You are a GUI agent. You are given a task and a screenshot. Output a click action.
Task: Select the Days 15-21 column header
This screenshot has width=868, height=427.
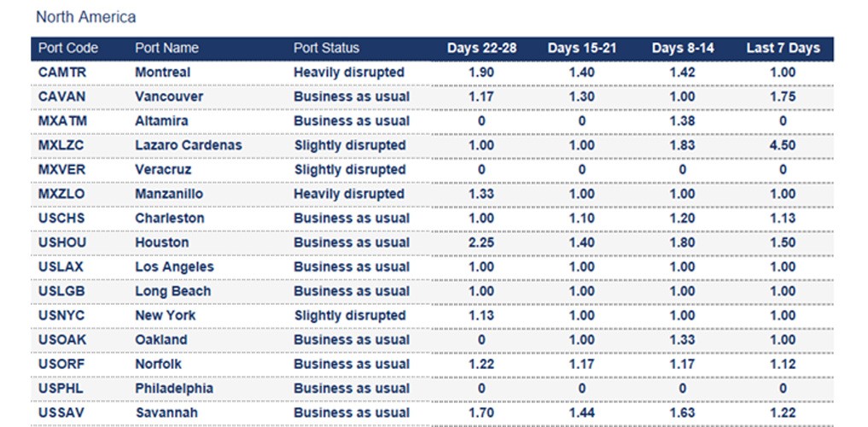coord(582,49)
